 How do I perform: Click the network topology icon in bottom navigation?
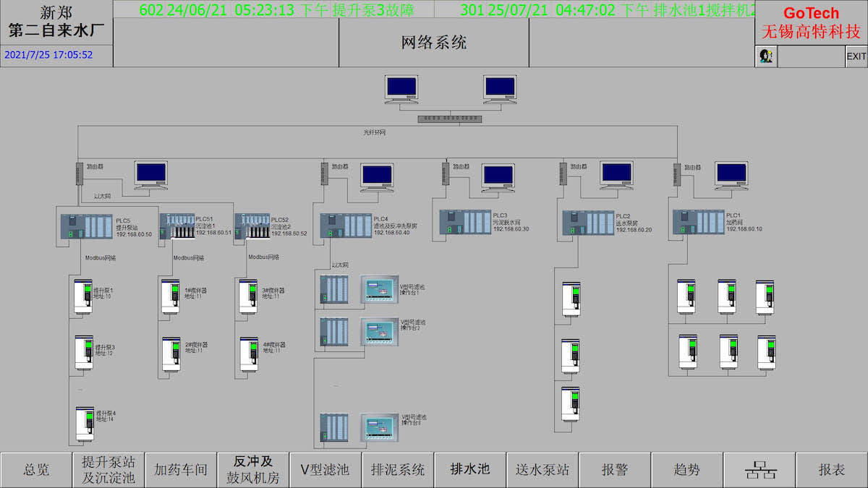(759, 470)
